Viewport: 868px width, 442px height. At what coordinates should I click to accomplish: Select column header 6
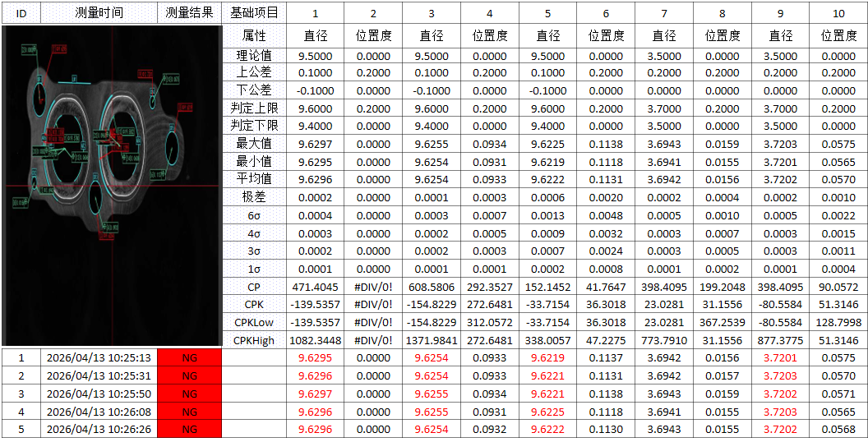[x=606, y=14]
